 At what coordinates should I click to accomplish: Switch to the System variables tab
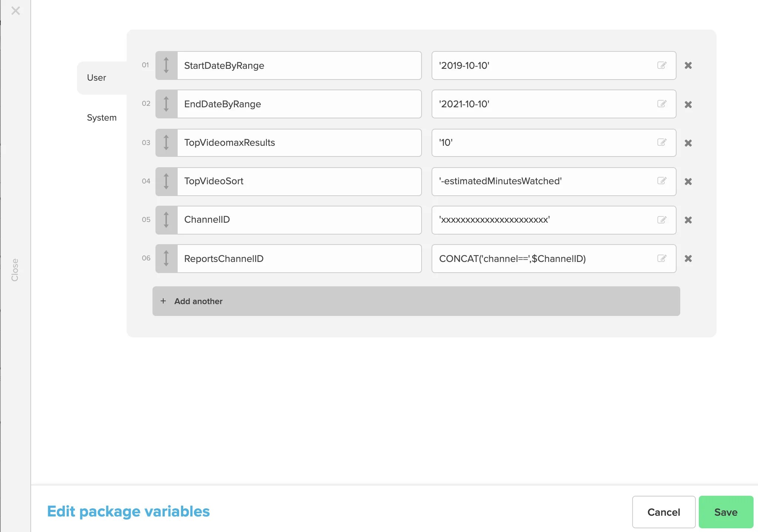(102, 118)
